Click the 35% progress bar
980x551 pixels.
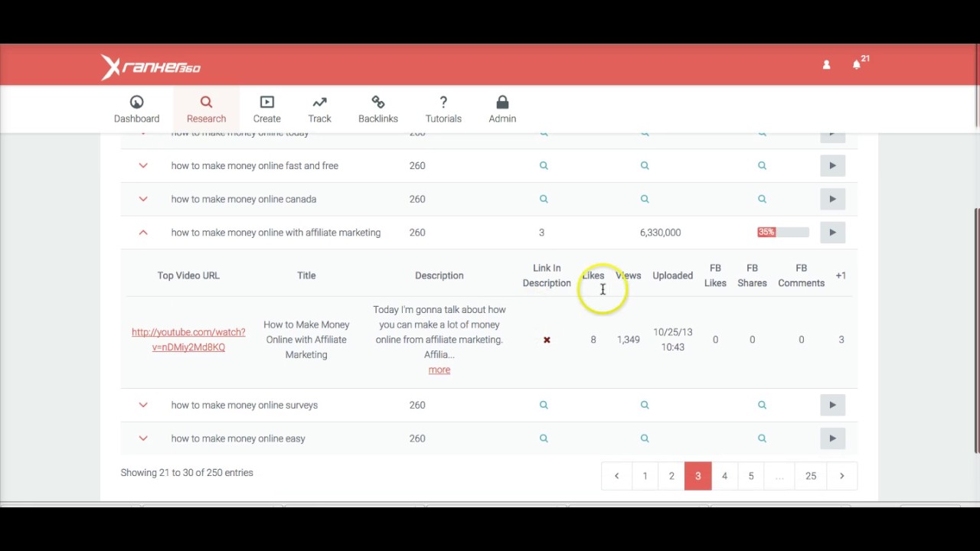782,233
